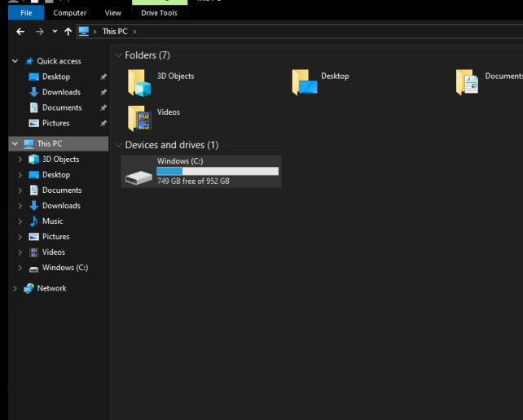523x420 pixels.
Task: Click the PC icon in address bar
Action: pos(84,31)
